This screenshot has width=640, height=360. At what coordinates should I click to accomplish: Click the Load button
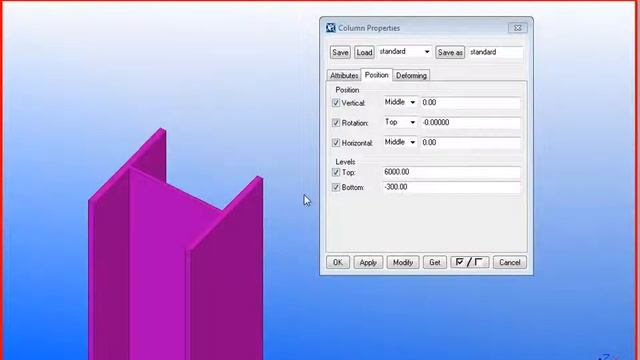point(364,52)
